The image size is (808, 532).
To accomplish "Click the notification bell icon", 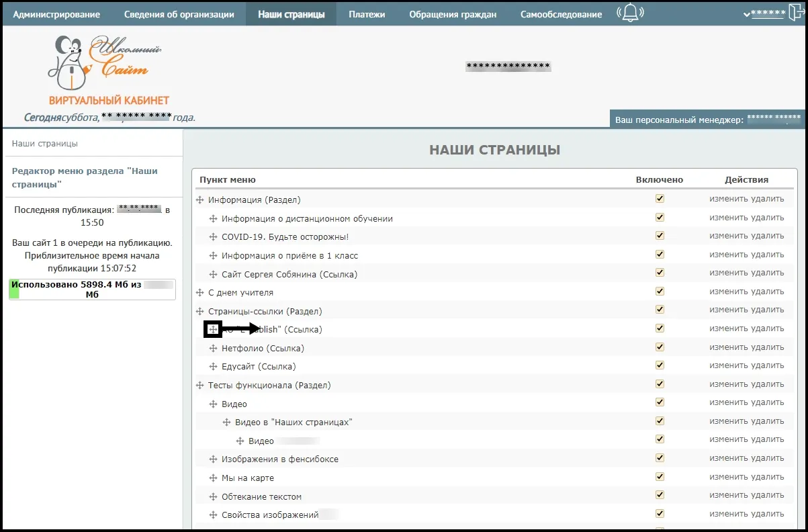I will pyautogui.click(x=630, y=13).
